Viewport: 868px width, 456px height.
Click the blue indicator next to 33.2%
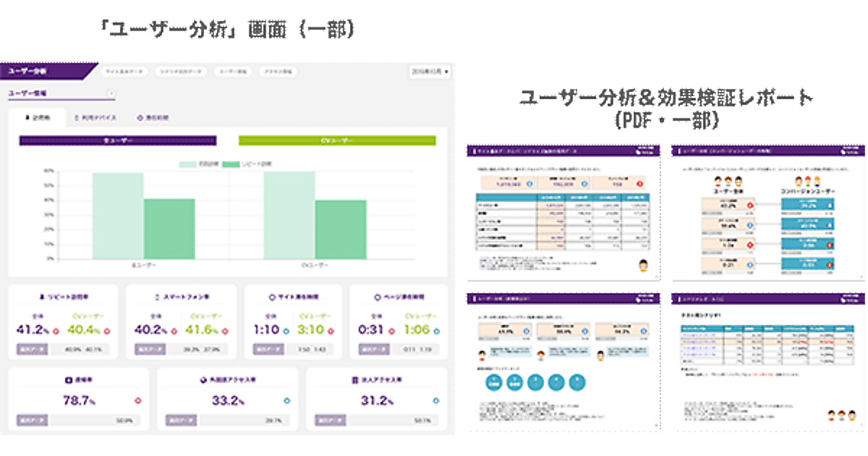point(286,400)
